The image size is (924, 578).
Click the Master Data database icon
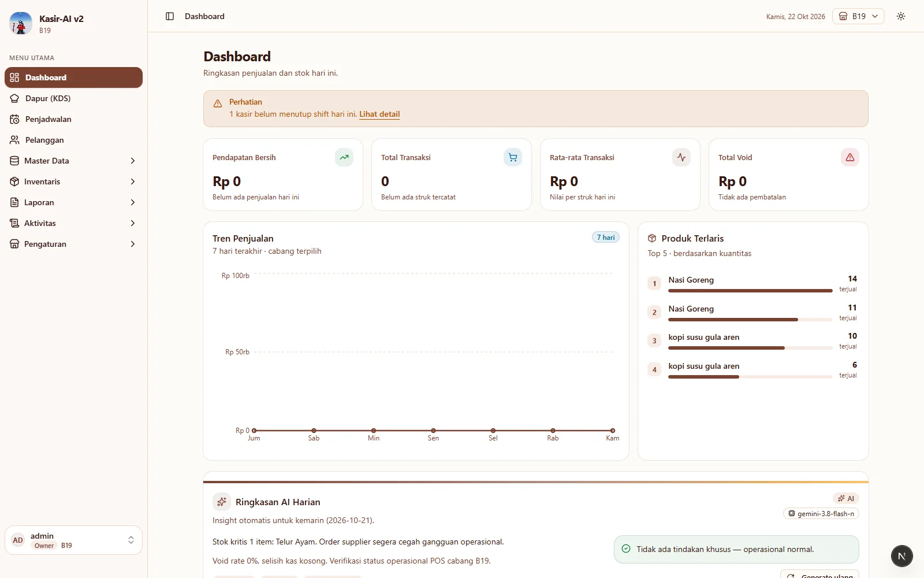[x=14, y=161]
